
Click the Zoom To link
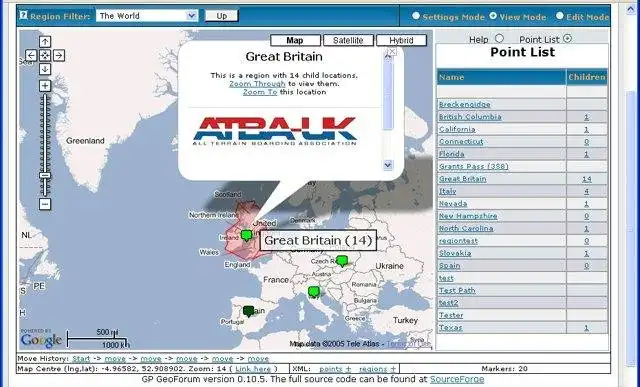pos(260,92)
